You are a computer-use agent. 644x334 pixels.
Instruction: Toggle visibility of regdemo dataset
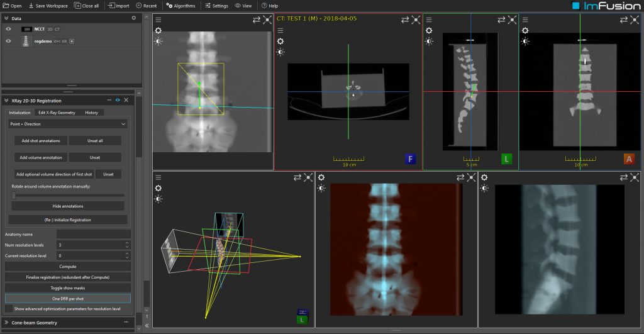[x=9, y=41]
